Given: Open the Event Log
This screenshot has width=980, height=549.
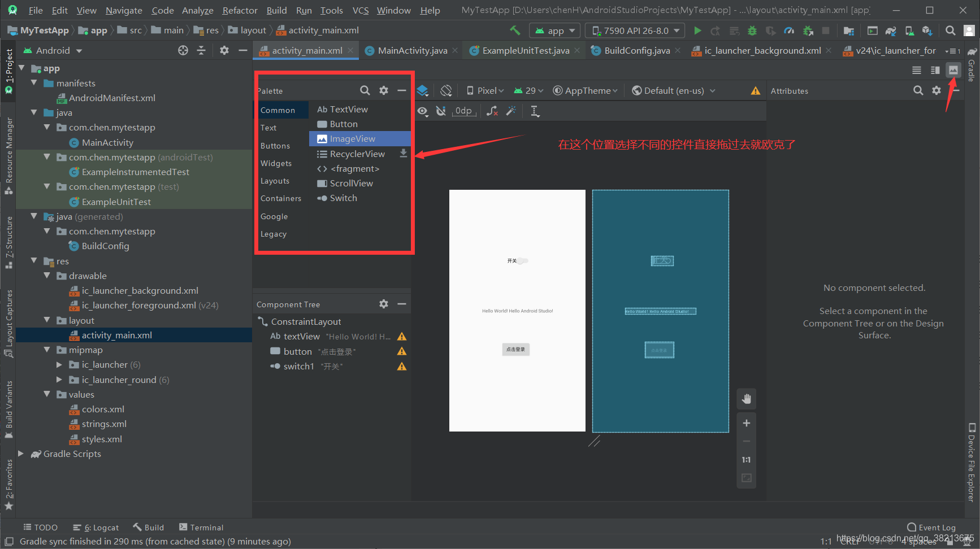Looking at the screenshot, I should coord(931,528).
